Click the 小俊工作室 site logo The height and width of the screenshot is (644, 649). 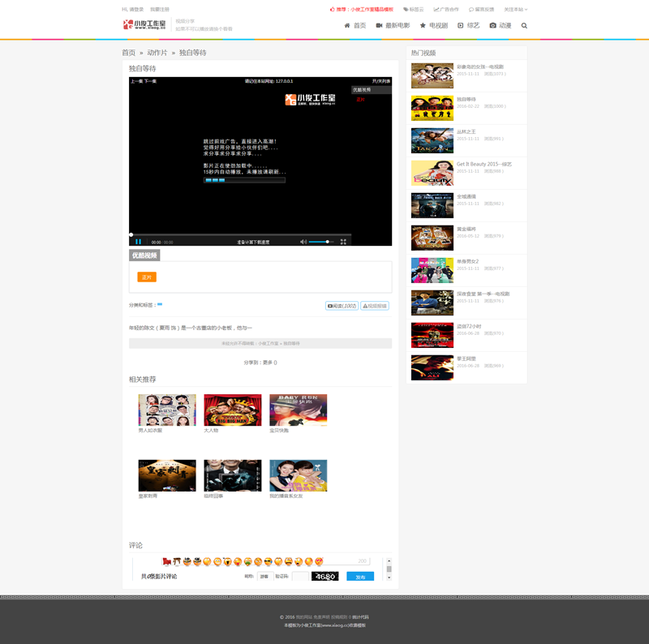[144, 24]
